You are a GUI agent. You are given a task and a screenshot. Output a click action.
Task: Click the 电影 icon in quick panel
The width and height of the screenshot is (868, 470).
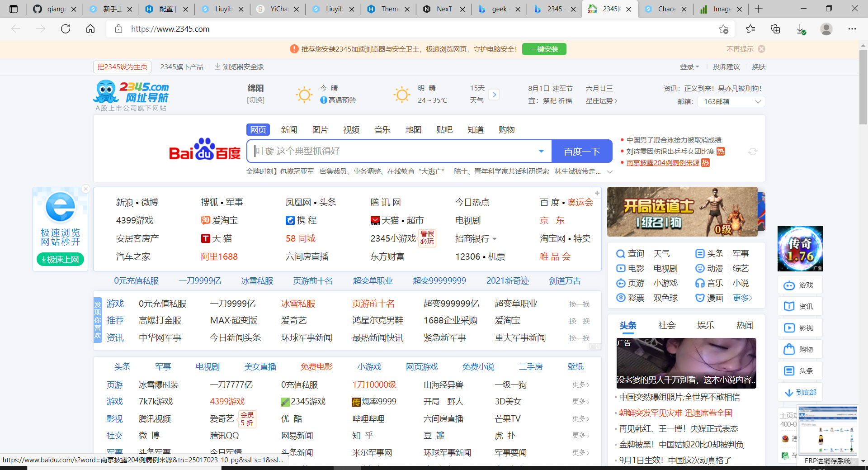click(x=621, y=268)
